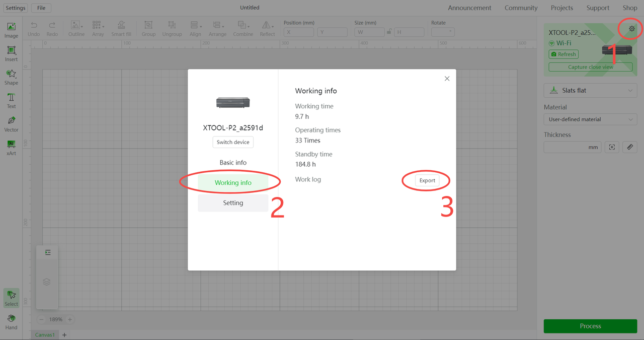Click the auto-measure thickness icon
Screen dimensions: 644x340
(612, 147)
